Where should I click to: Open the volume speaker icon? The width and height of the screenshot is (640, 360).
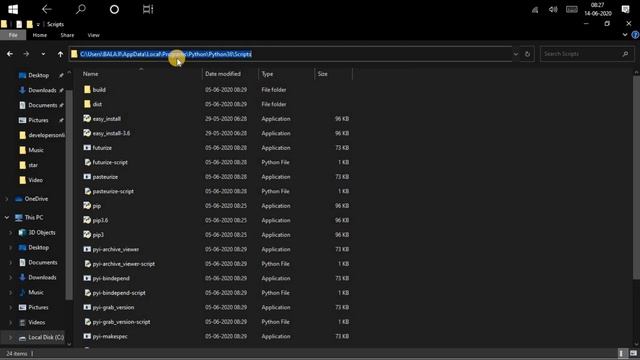pyautogui.click(x=553, y=9)
